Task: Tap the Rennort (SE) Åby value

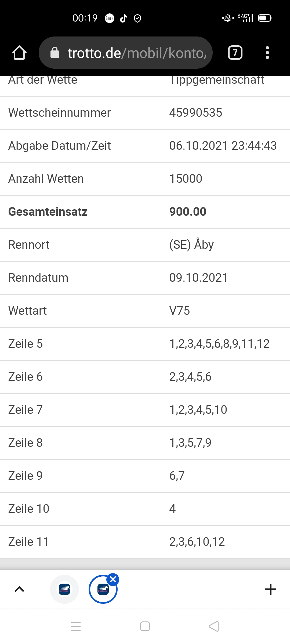Action: pos(191,245)
